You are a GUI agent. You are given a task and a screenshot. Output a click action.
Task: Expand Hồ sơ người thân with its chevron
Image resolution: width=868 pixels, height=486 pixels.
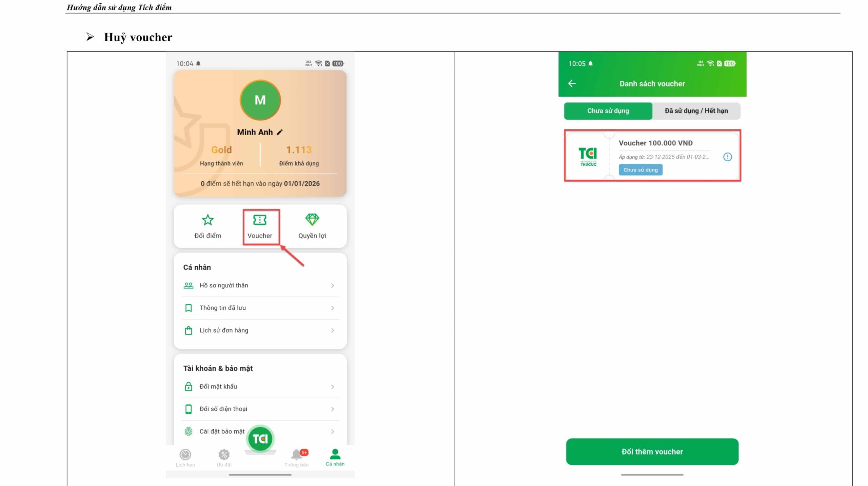pyautogui.click(x=332, y=285)
